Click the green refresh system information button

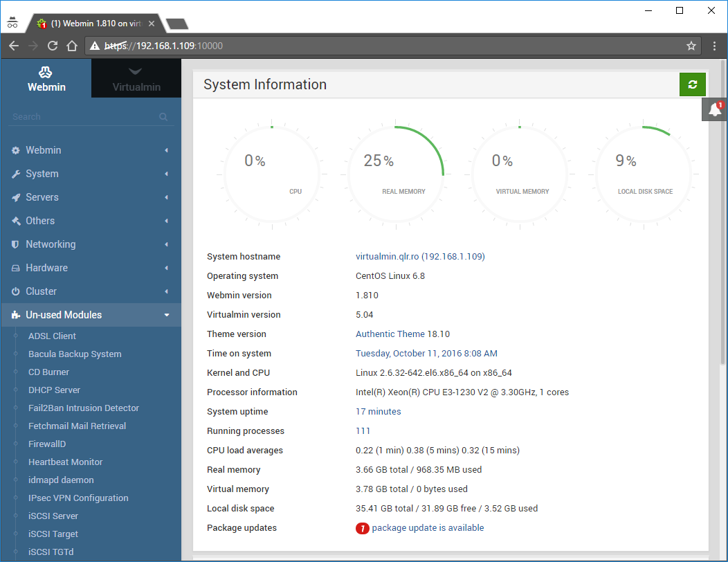[x=692, y=84]
